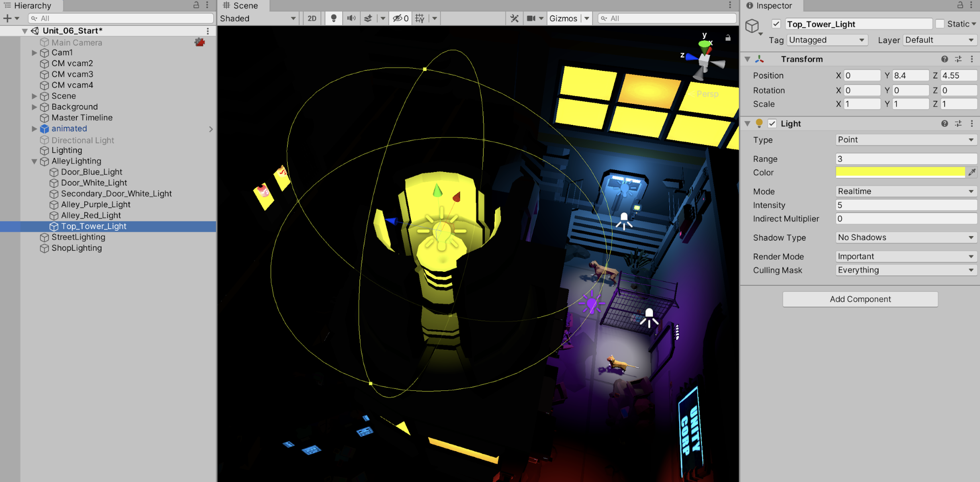This screenshot has height=482, width=980.
Task: Open Transform component help icon
Action: (944, 59)
